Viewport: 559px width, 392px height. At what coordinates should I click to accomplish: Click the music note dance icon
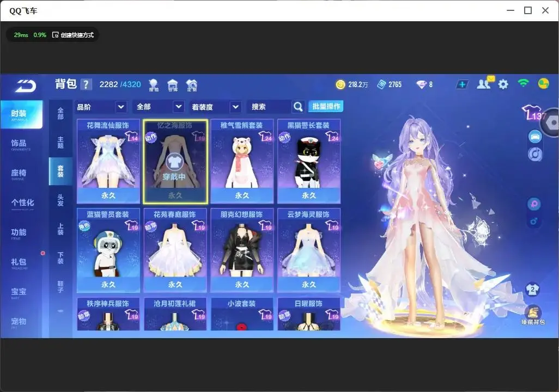click(535, 154)
